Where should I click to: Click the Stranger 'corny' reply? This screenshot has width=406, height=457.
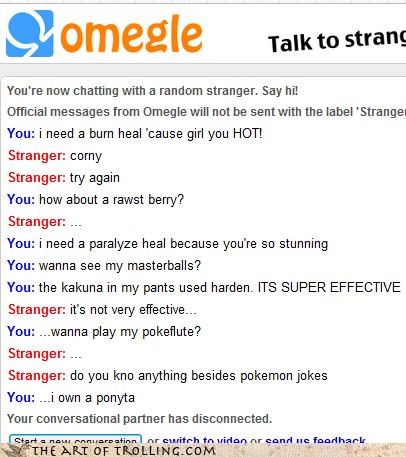(55, 156)
